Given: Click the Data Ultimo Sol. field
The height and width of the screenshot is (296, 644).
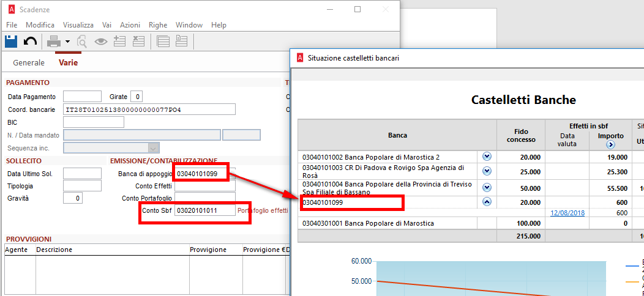Looking at the screenshot, I should click(82, 173).
